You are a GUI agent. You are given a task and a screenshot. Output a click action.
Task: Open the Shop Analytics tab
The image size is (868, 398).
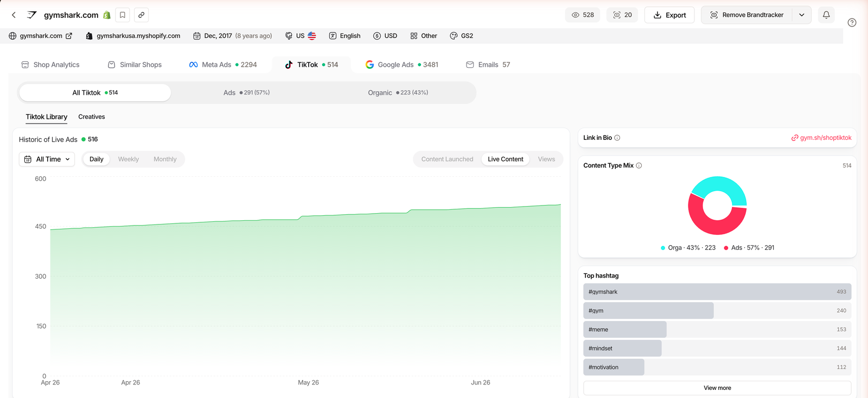[x=50, y=65]
